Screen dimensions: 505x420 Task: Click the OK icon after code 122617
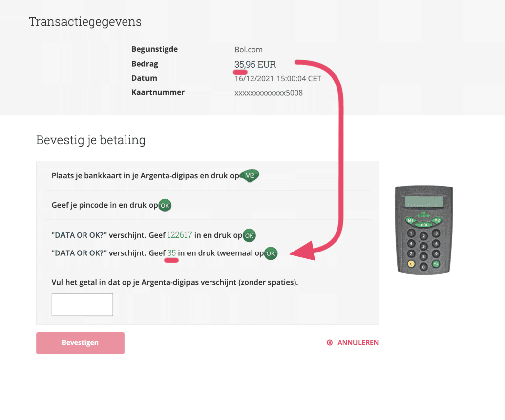click(x=249, y=235)
